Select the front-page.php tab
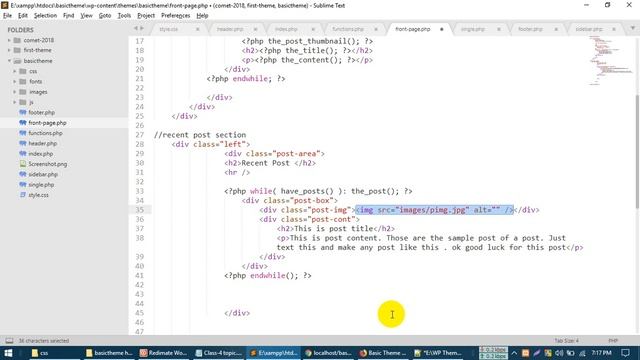The image size is (640, 360). coord(413,29)
